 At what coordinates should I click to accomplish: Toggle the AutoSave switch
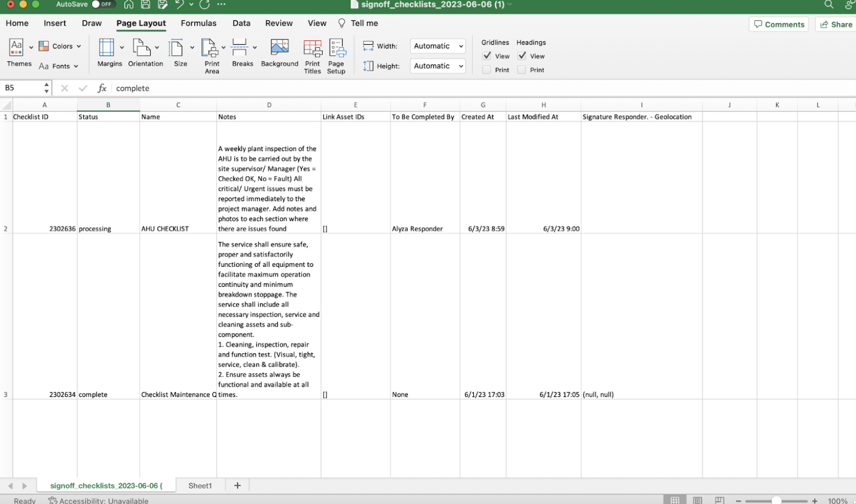point(103,4)
